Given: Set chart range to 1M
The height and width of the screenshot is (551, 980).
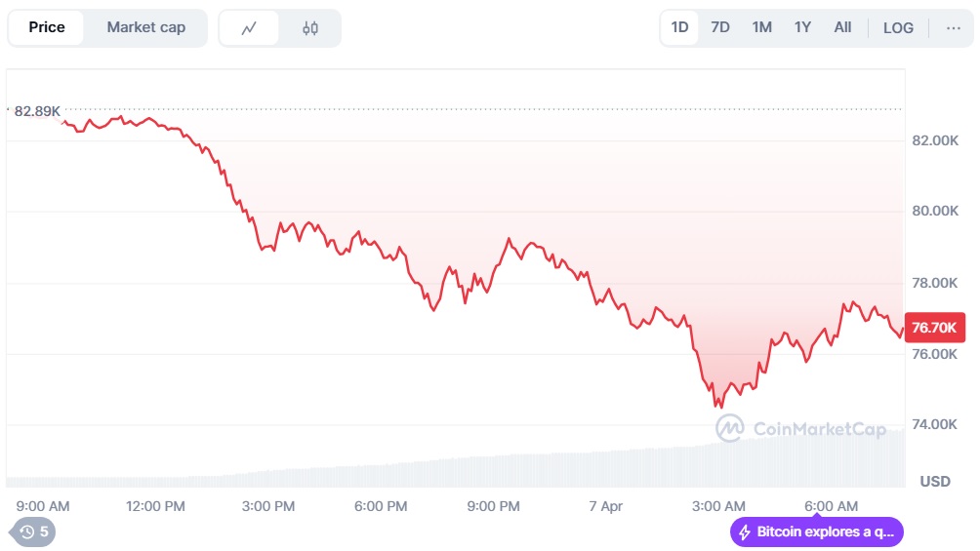Looking at the screenshot, I should pyautogui.click(x=761, y=27).
